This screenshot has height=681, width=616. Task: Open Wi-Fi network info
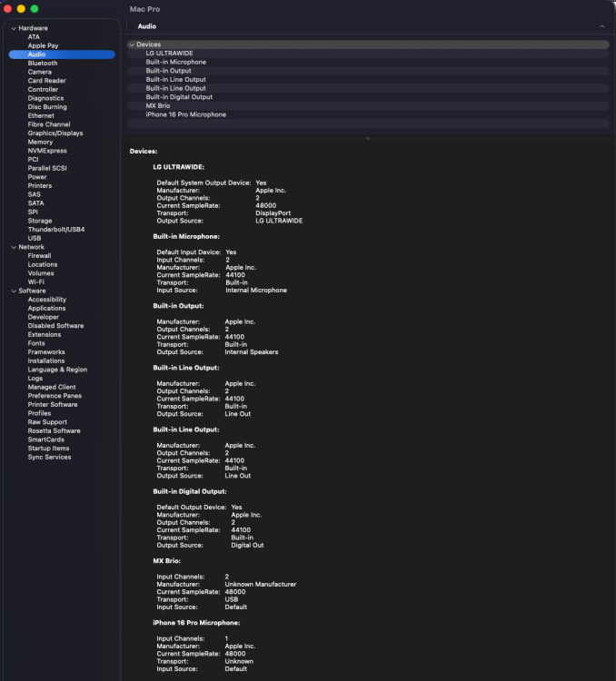(x=35, y=281)
